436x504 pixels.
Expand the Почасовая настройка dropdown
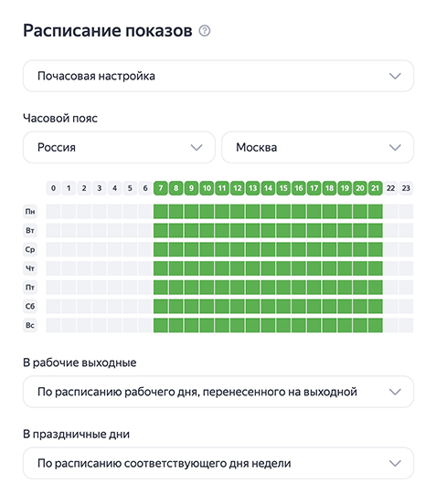click(x=218, y=76)
